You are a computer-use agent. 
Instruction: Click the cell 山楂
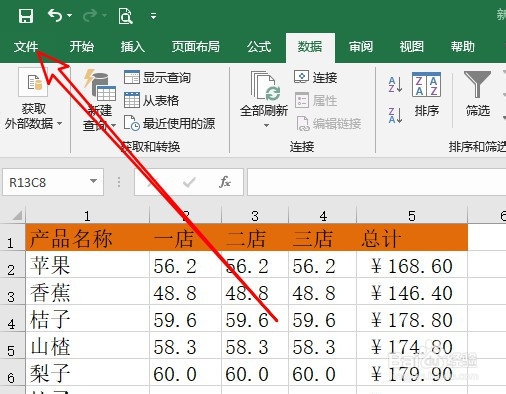point(87,346)
